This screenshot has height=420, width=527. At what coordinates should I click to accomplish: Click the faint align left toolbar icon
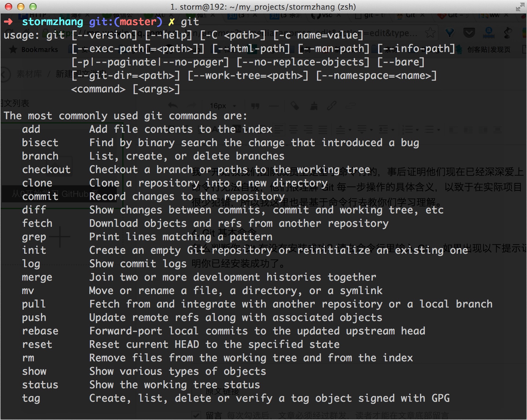click(x=279, y=130)
